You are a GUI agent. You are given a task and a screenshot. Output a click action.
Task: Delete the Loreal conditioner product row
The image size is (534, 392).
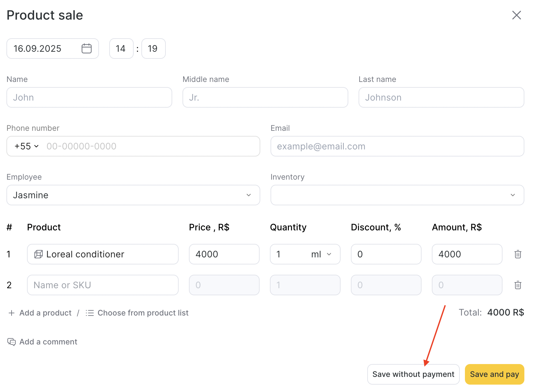tap(518, 254)
